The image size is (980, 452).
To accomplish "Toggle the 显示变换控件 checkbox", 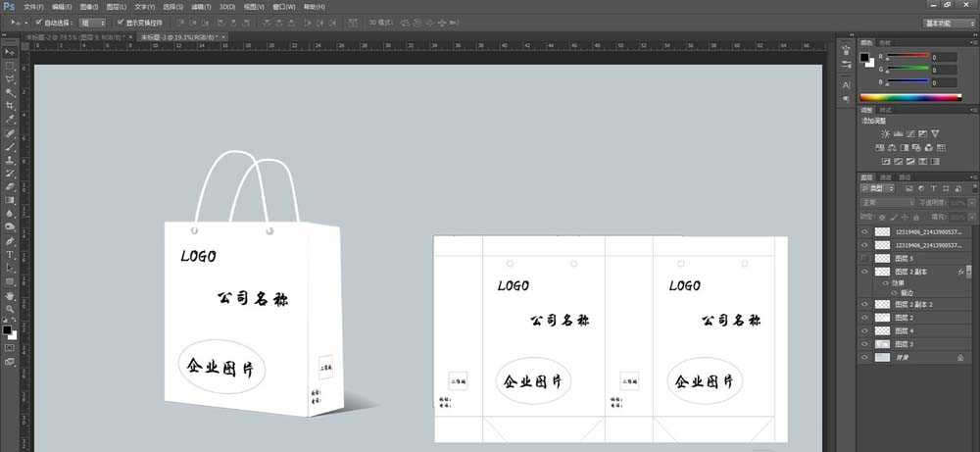I will pyautogui.click(x=120, y=22).
